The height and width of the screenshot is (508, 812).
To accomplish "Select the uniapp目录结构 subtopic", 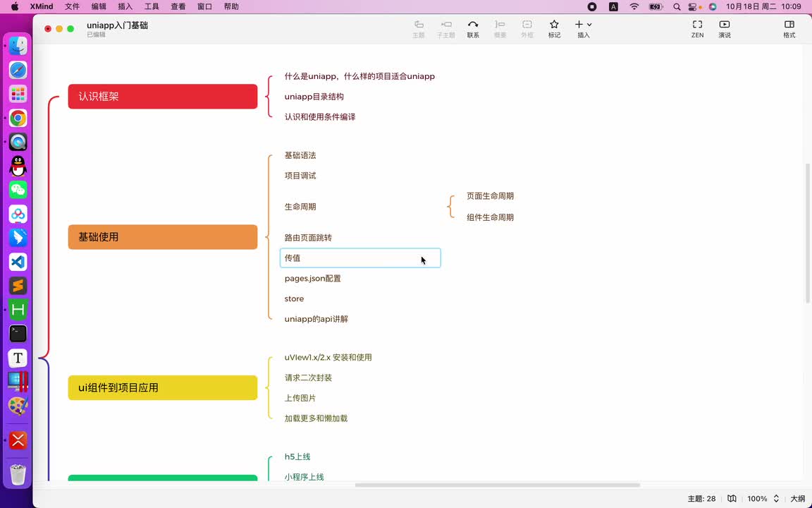I will [x=314, y=97].
